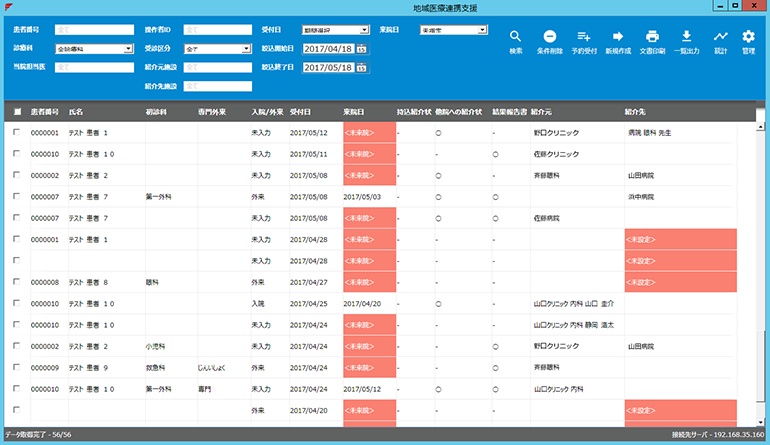The image size is (770, 445).
Task: Select the 浜中病院 referral destination cell
Action: pos(641,196)
